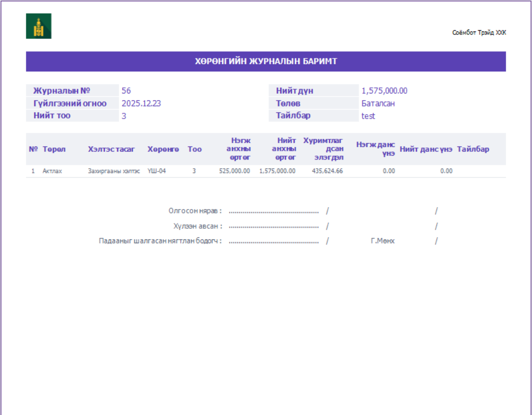Click the Соёмбот Трэйд ХХК company name
532x415 pixels.
479,33
